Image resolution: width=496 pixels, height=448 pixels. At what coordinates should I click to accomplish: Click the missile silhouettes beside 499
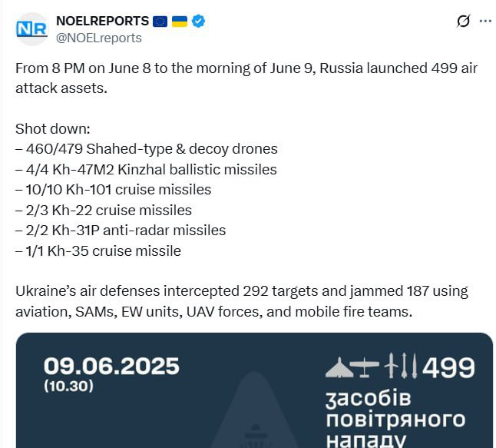pos(401,365)
